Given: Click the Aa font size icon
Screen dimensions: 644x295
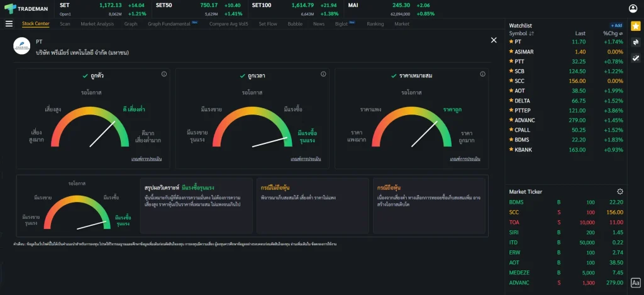Looking at the screenshot, I should [x=635, y=283].
